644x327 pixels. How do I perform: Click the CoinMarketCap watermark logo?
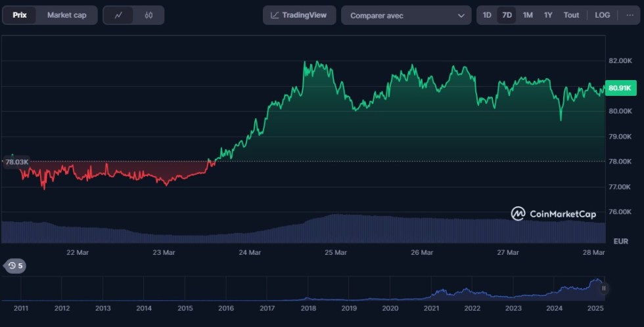click(553, 213)
